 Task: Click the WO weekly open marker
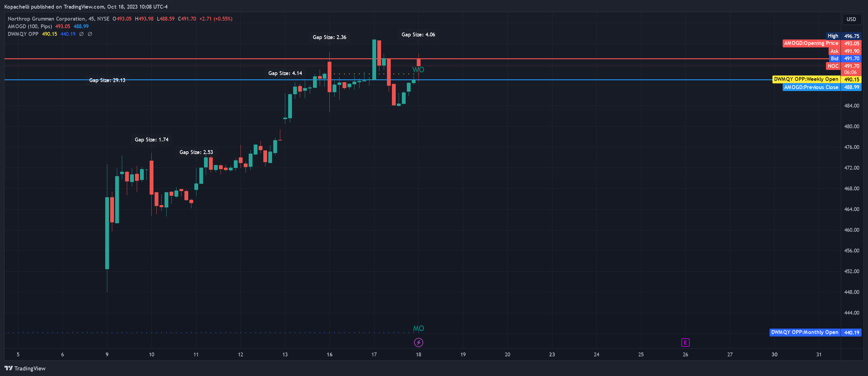[418, 70]
